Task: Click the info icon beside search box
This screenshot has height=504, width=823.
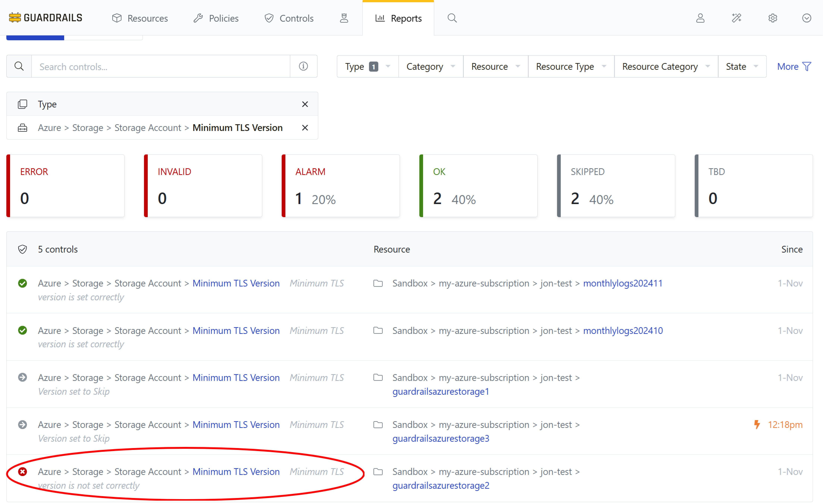Action: [303, 66]
